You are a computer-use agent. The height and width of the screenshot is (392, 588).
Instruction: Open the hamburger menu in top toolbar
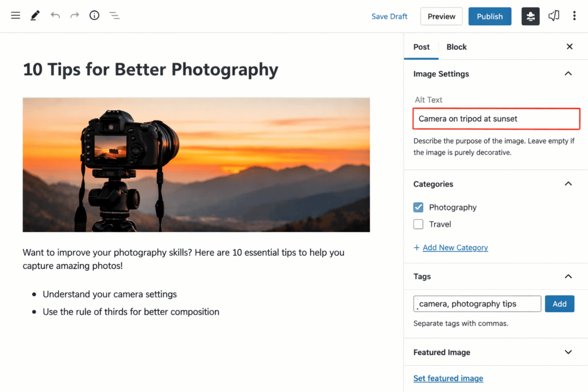(x=16, y=16)
